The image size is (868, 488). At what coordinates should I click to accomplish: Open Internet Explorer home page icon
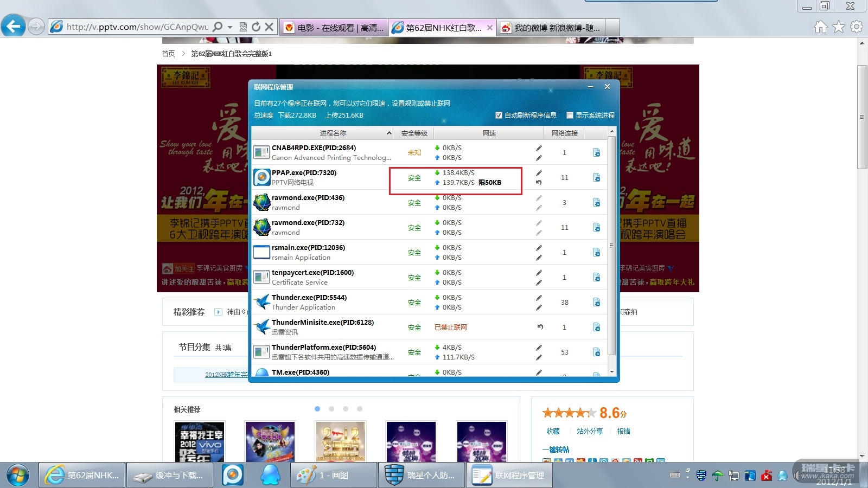click(x=821, y=27)
